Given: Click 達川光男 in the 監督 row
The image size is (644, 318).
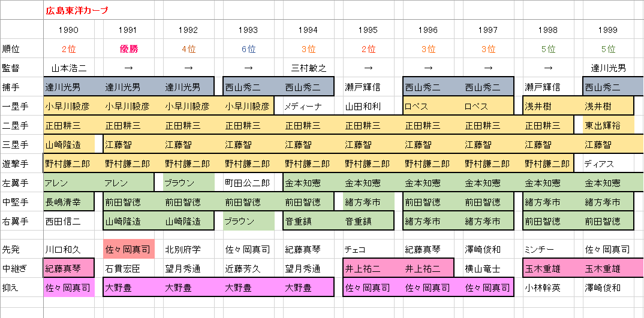Looking at the screenshot, I should (608, 68).
